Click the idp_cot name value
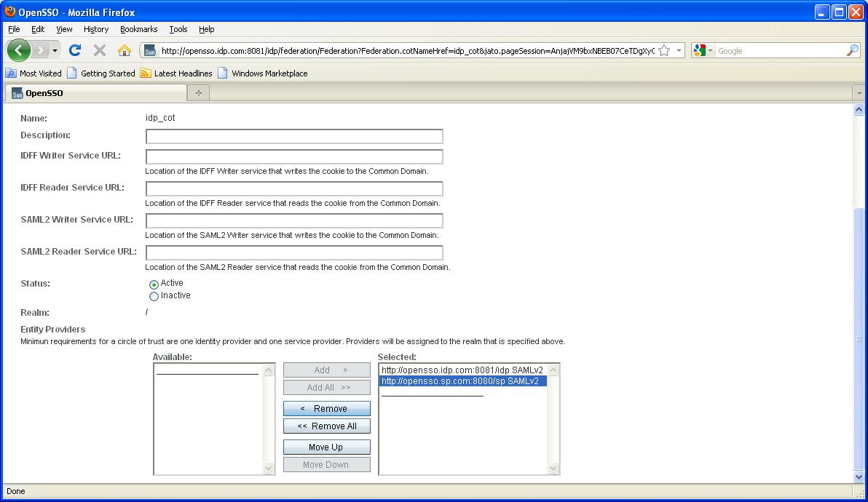Viewport: 868px width, 502px height. pos(160,118)
